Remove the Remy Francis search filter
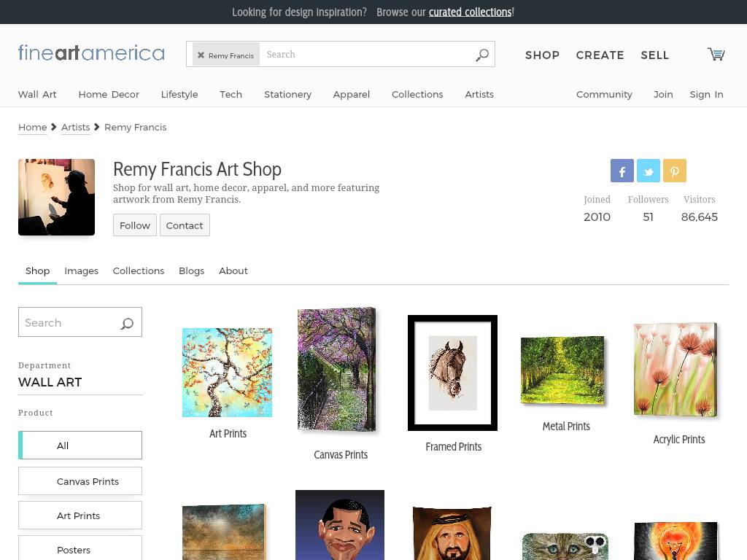This screenshot has height=560, width=747. coord(201,55)
